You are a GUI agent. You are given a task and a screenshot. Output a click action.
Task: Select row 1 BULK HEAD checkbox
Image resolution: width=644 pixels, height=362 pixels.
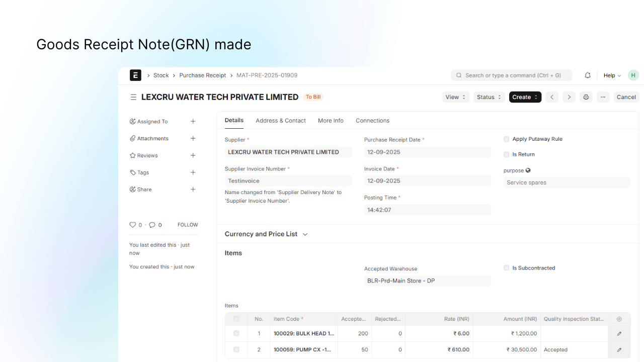point(236,333)
